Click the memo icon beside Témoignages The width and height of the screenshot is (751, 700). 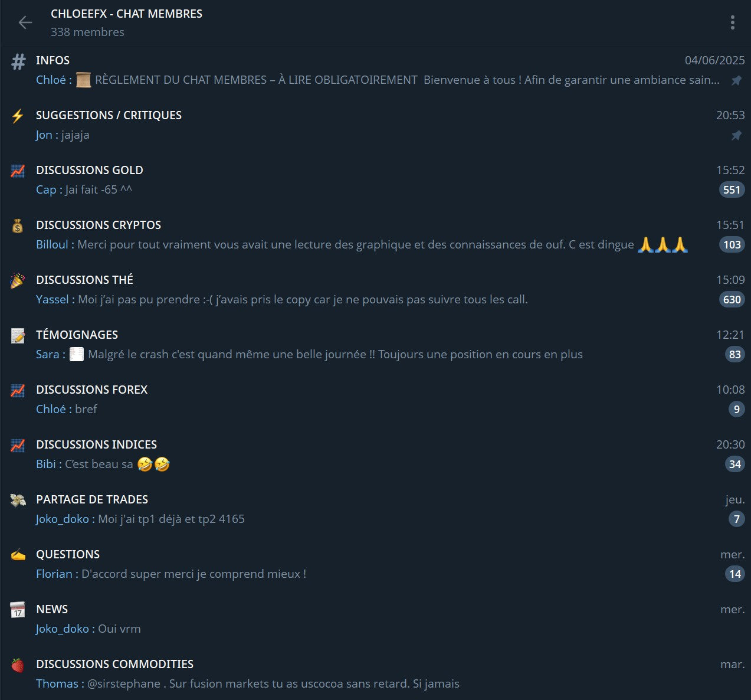coord(18,335)
